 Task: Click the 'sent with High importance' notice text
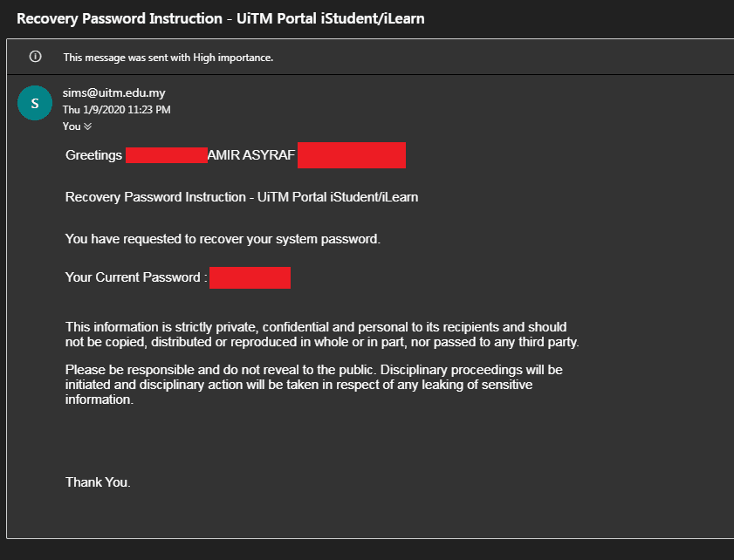click(x=168, y=58)
